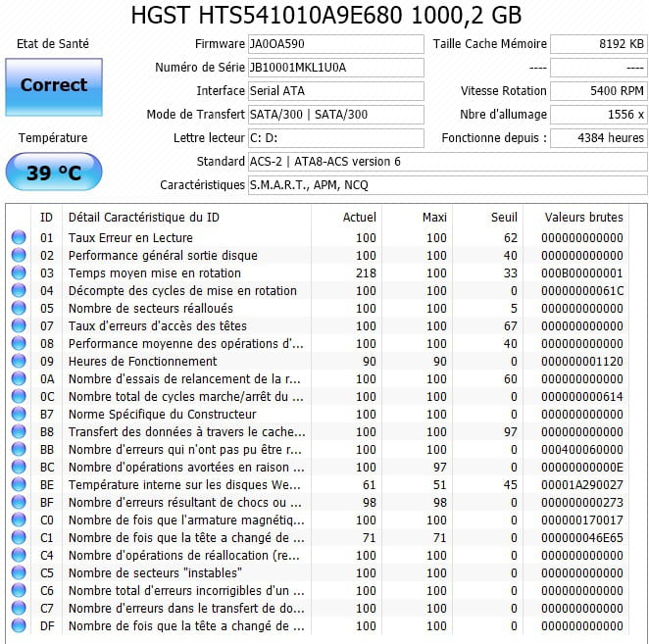Click the Seuil column header
This screenshot has width=649, height=644.
pos(488,218)
